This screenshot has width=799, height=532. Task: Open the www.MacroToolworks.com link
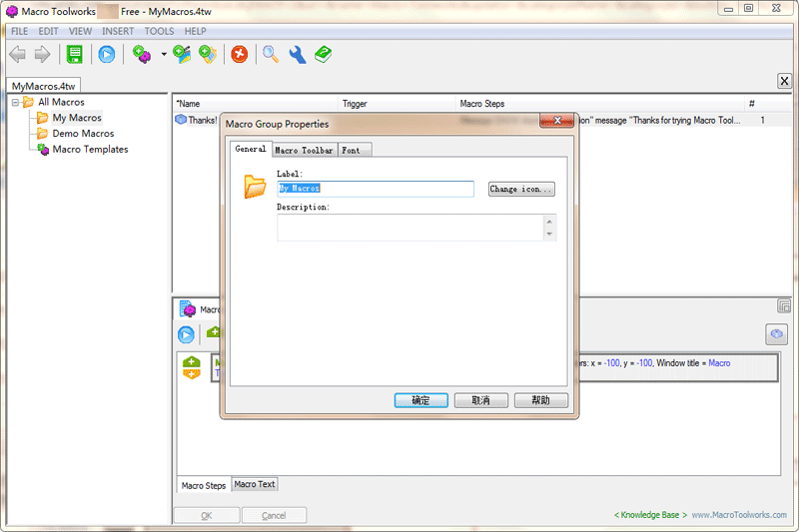(x=739, y=515)
